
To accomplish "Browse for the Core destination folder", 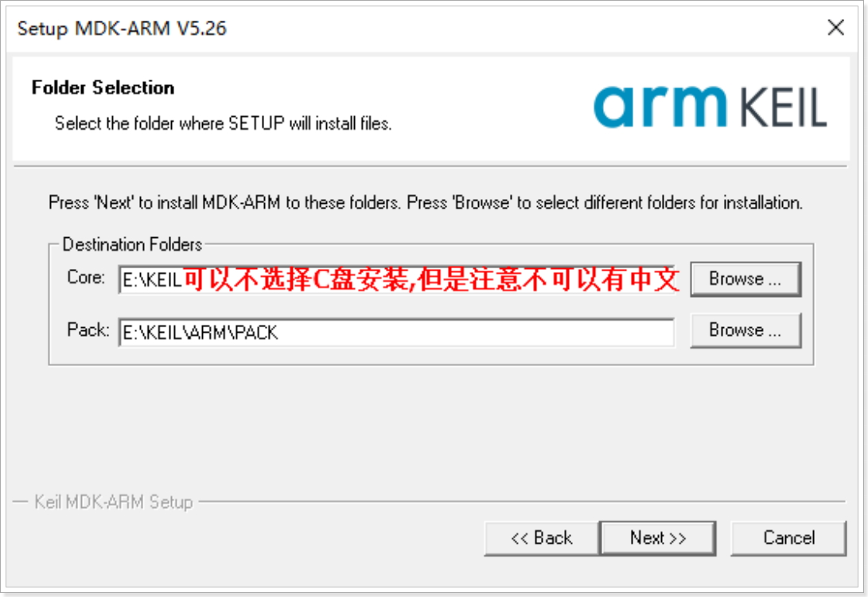I will pos(745,279).
